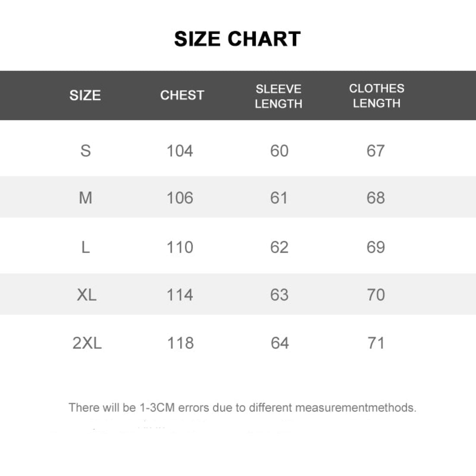The image size is (476, 476).
Task: Select the S size row label
Action: point(86,151)
